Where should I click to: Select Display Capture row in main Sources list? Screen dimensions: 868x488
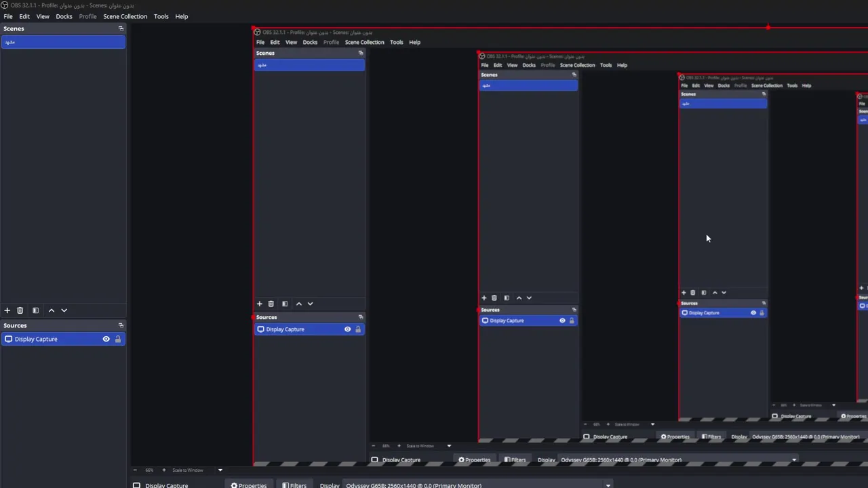[63, 339]
